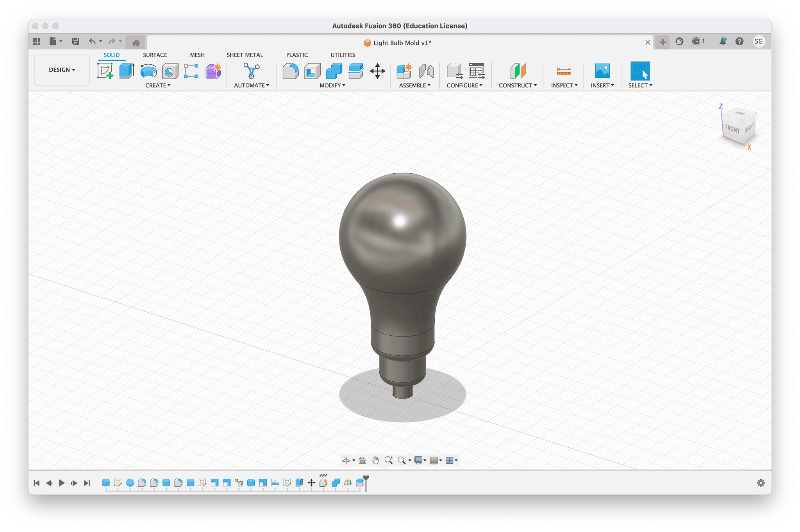The image size is (800, 532).
Task: Expand the INSPECT menu
Action: [x=564, y=85]
